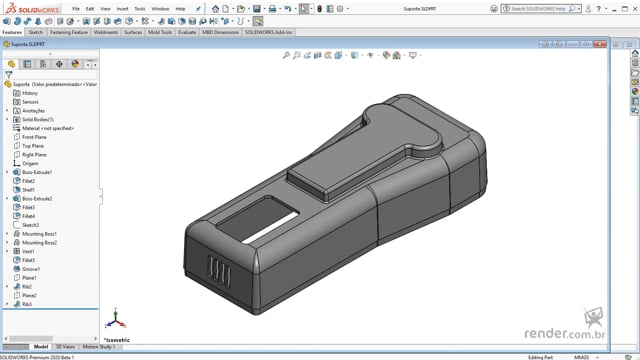
Task: Expand the Mounting Boss2 feature node
Action: point(7,242)
